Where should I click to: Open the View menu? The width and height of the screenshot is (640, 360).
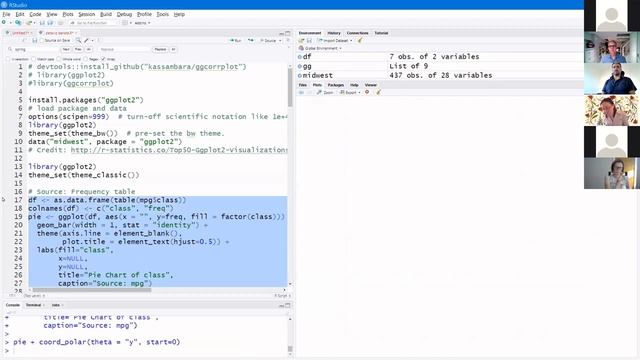[x=52, y=14]
